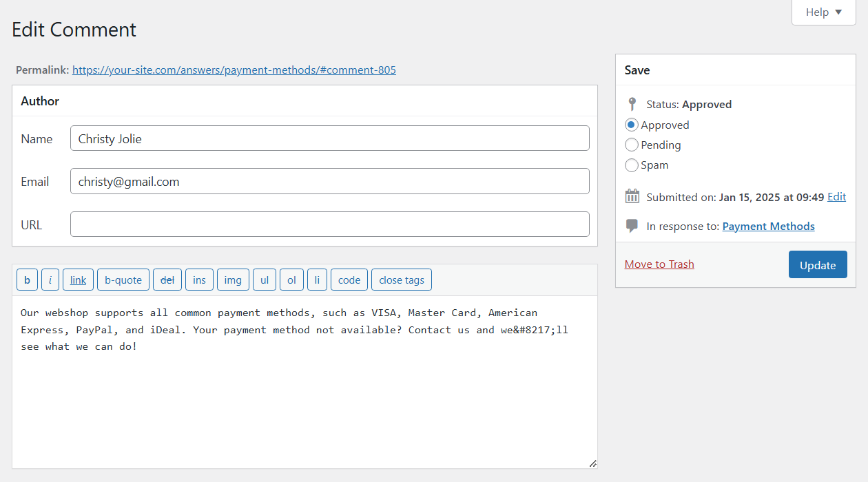
Task: Click the Save panel heading
Action: tap(637, 70)
